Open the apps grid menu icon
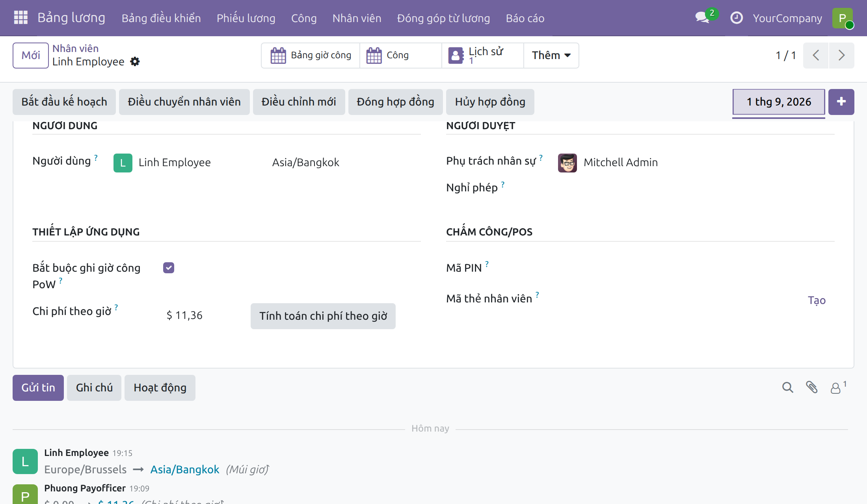The image size is (867, 504). [x=21, y=18]
